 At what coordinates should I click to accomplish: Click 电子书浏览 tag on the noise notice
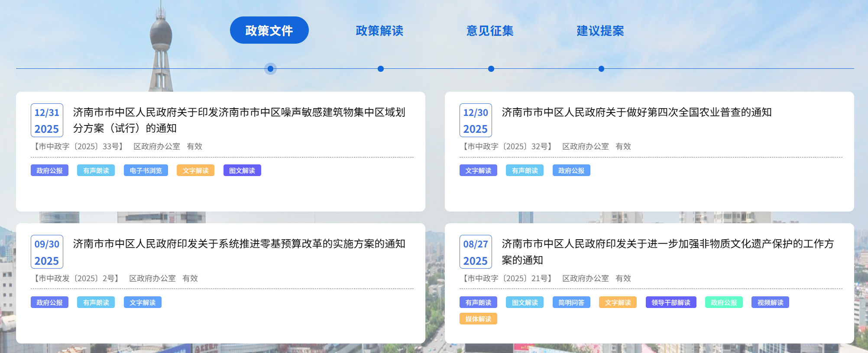click(x=146, y=170)
